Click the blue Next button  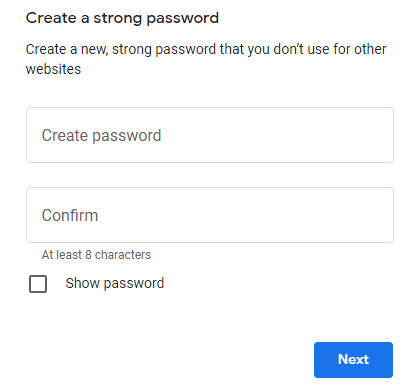[353, 360]
